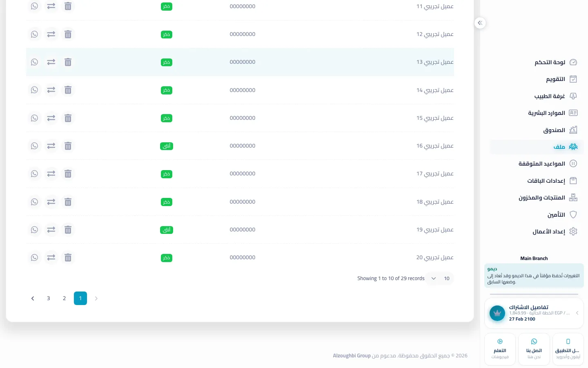Open التعلم videos button
The image size is (588, 368).
500,349
